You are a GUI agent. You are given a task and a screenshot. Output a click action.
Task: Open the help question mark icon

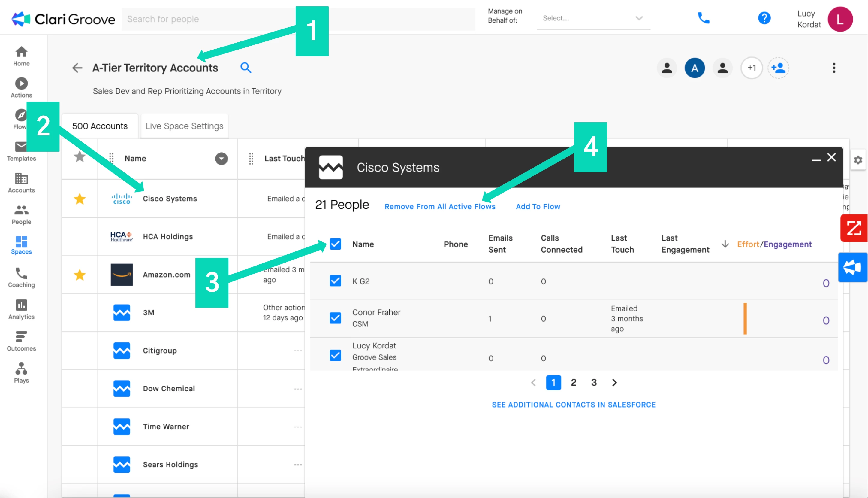[x=764, y=18]
